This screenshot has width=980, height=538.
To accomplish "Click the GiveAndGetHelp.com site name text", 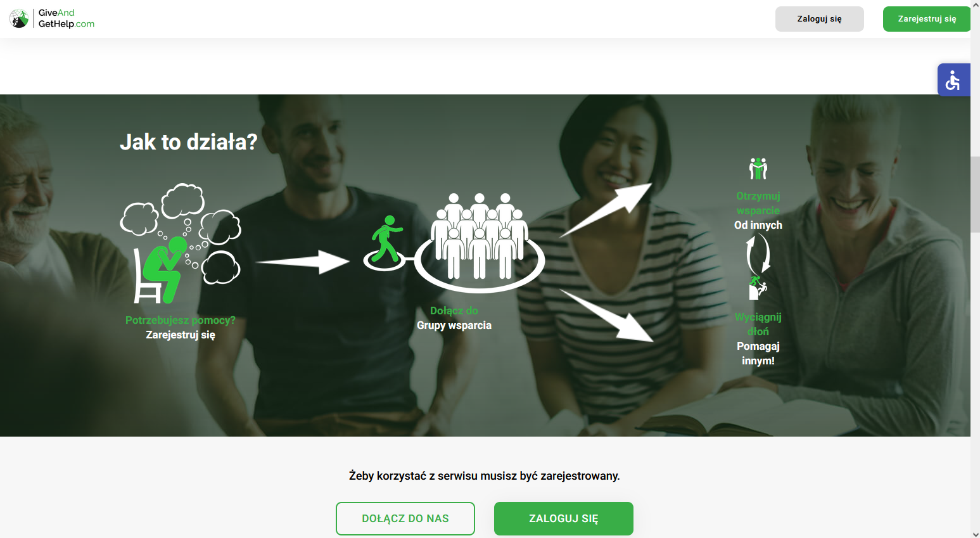I will (66, 18).
